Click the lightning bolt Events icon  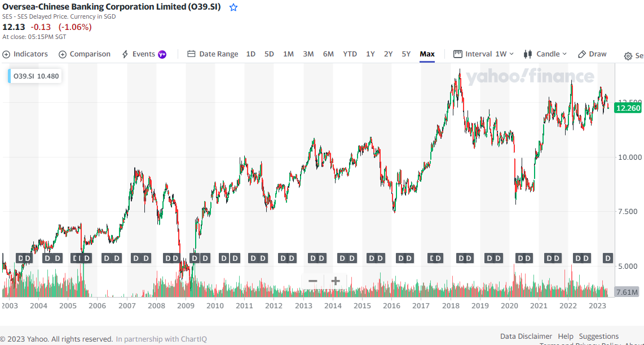[126, 54]
